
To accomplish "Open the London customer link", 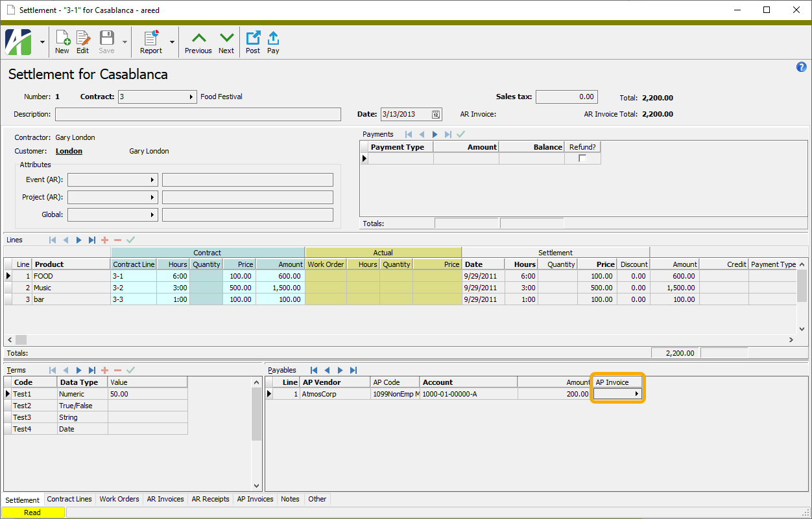I will pyautogui.click(x=69, y=150).
